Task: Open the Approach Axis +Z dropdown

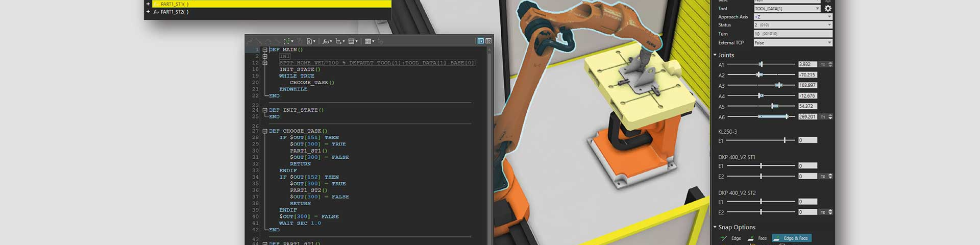Action: tap(793, 16)
